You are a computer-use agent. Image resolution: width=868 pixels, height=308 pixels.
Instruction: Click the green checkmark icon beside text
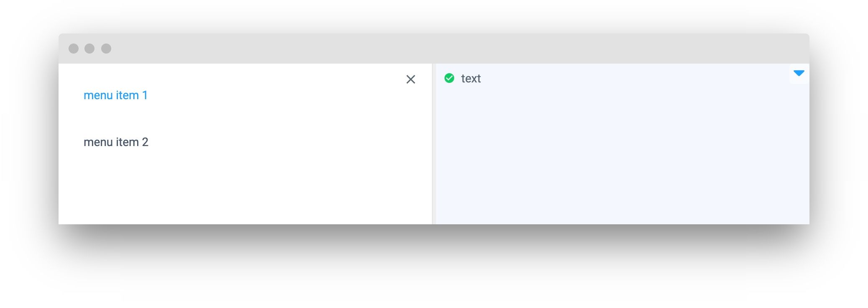[x=449, y=78]
